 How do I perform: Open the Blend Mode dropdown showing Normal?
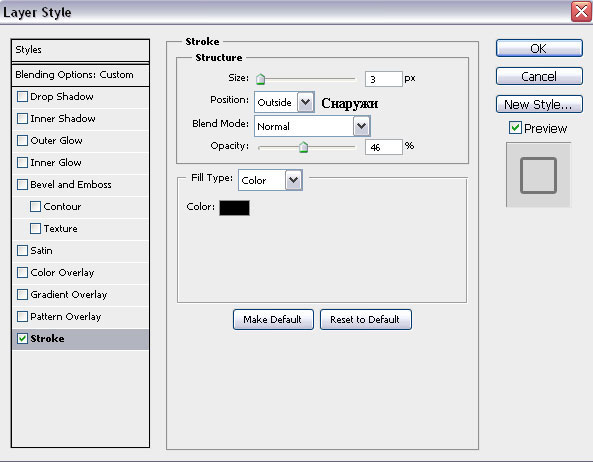312,126
